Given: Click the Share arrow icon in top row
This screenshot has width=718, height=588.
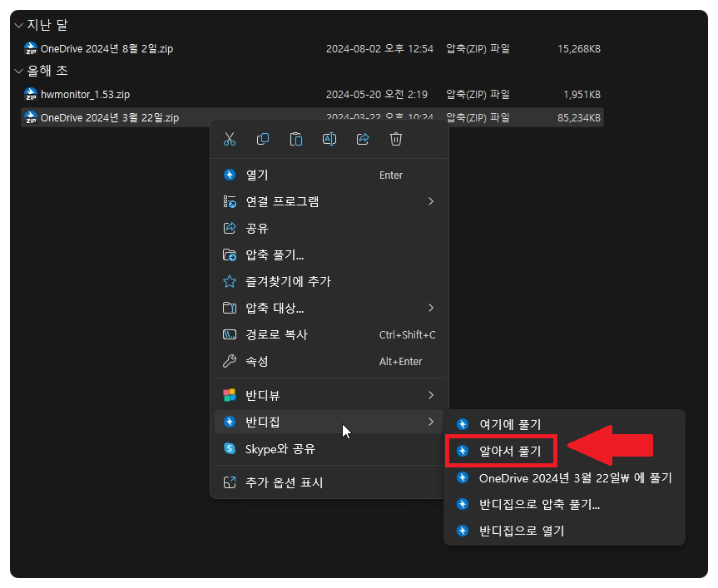Looking at the screenshot, I should [x=363, y=139].
